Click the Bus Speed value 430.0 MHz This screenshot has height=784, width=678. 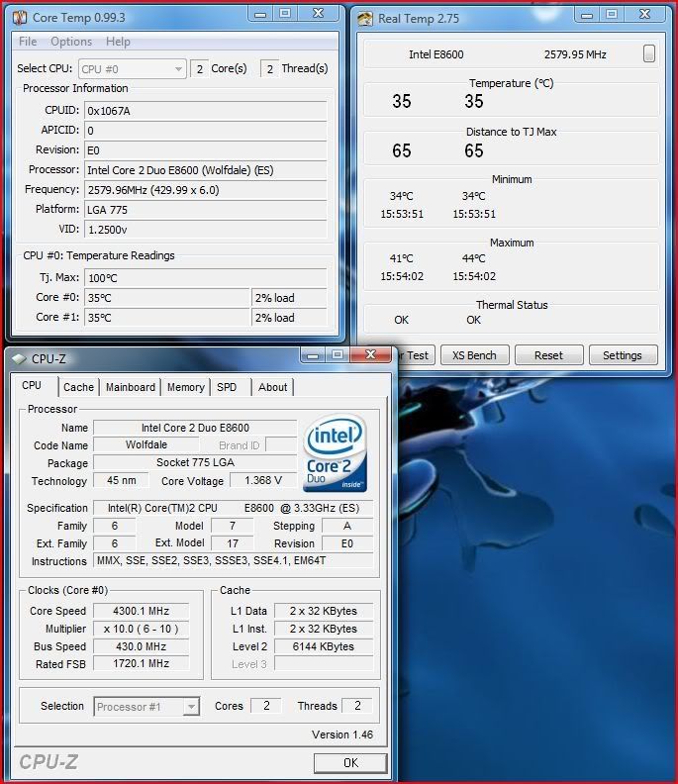pyautogui.click(x=141, y=646)
